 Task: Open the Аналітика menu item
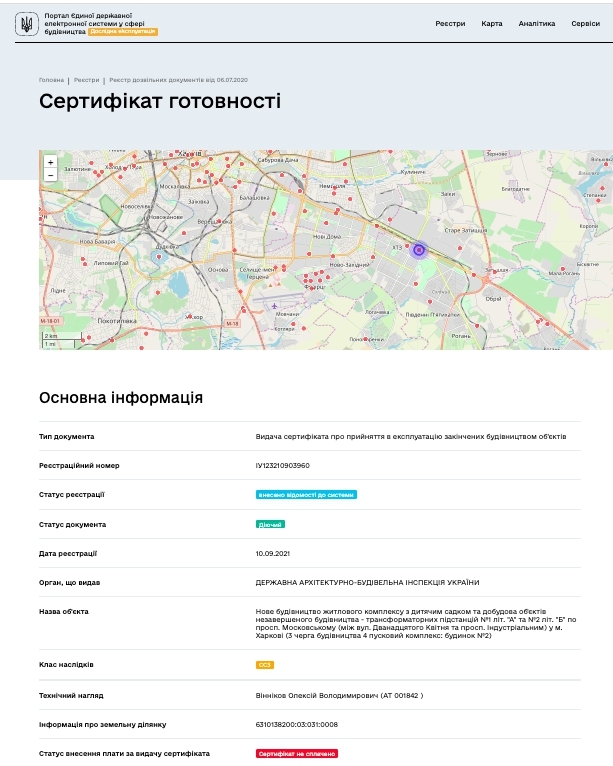[x=537, y=23]
